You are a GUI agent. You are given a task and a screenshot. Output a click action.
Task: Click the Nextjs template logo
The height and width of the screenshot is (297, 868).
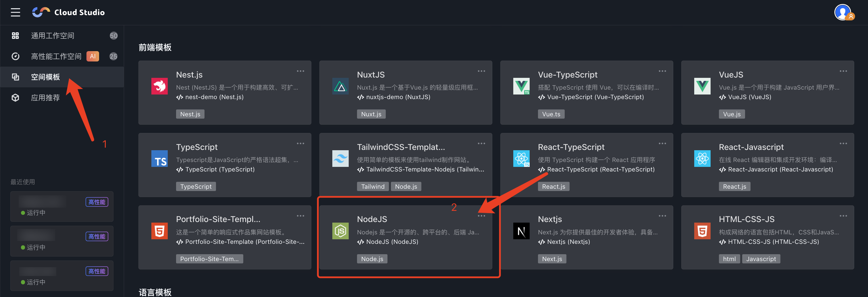521,231
